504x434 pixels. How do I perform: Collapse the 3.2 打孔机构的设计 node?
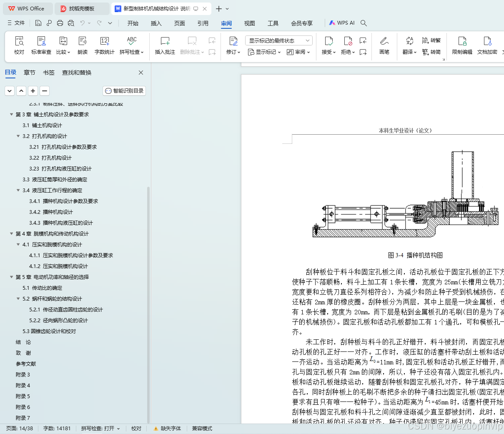point(18,136)
